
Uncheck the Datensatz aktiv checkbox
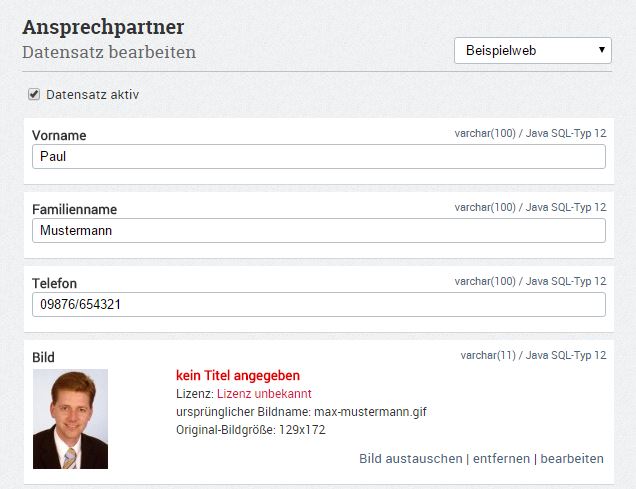[x=34, y=94]
